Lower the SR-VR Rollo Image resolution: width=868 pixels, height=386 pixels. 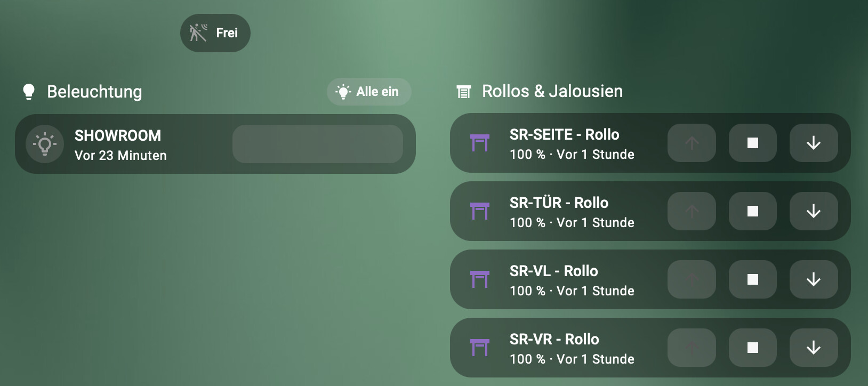pyautogui.click(x=814, y=348)
